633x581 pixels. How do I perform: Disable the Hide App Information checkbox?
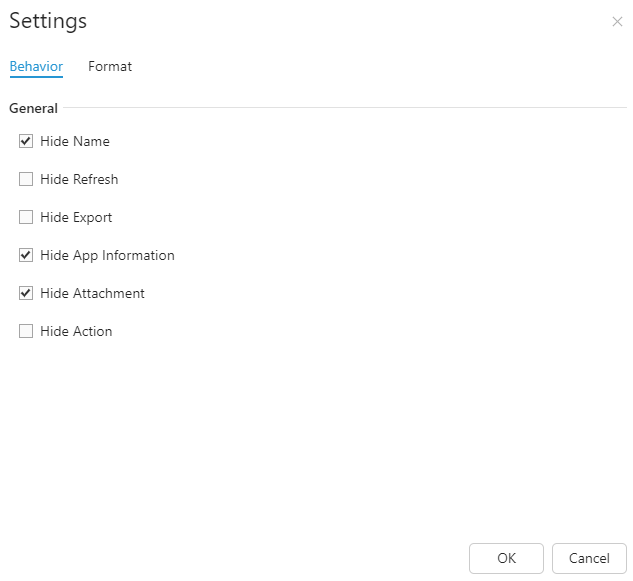(26, 255)
